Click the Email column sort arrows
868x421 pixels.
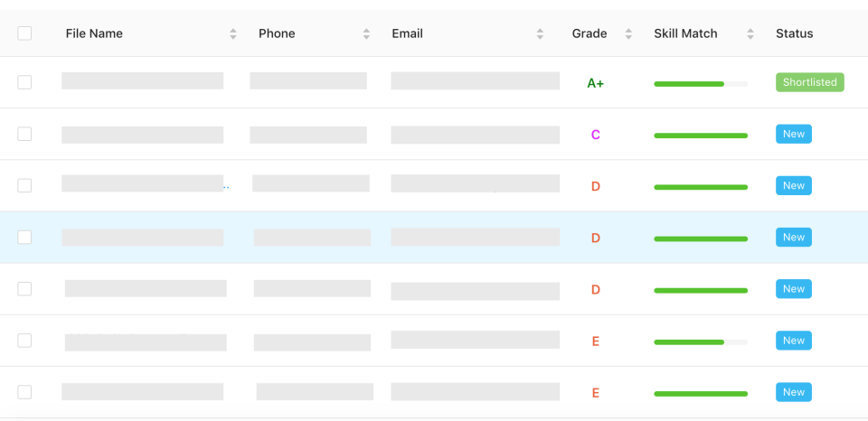(x=540, y=34)
